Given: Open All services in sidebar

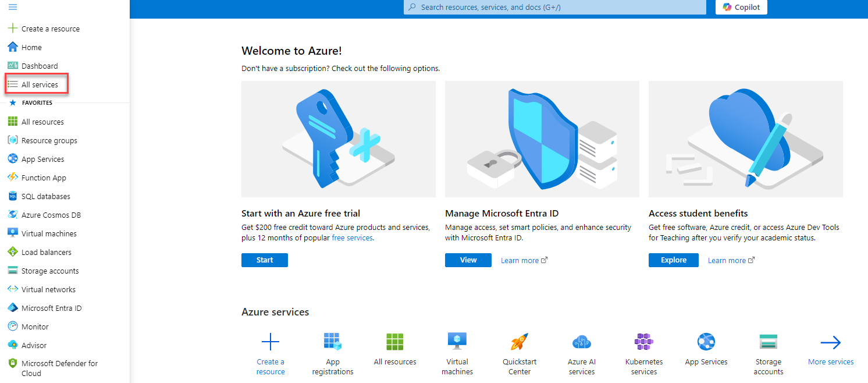Looking at the screenshot, I should tap(40, 84).
